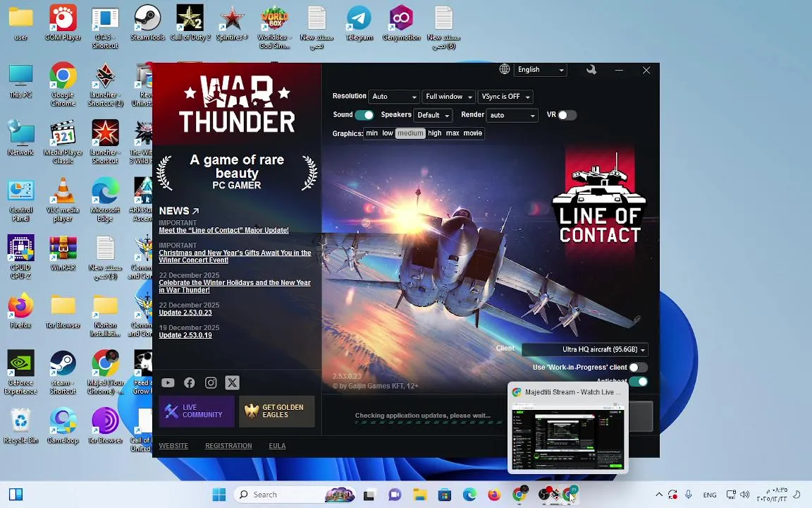
Task: Select movie graphics preset
Action: (473, 133)
